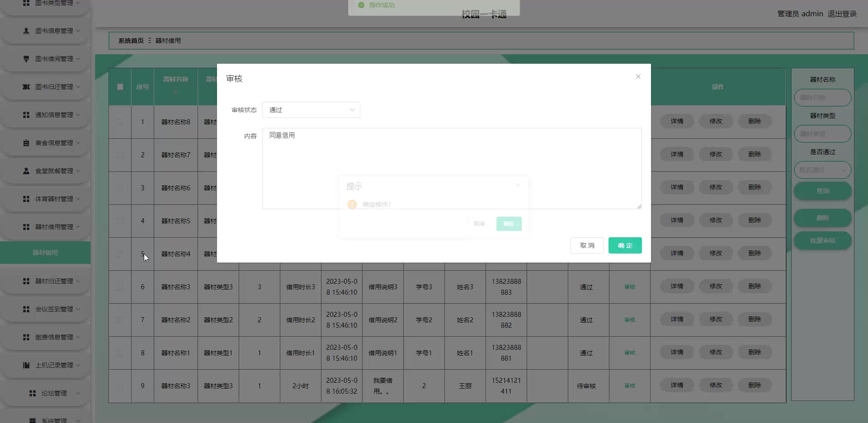Image resolution: width=868 pixels, height=423 pixels.
Task: Click 删除 for the 姓名1 row
Action: pos(755,352)
